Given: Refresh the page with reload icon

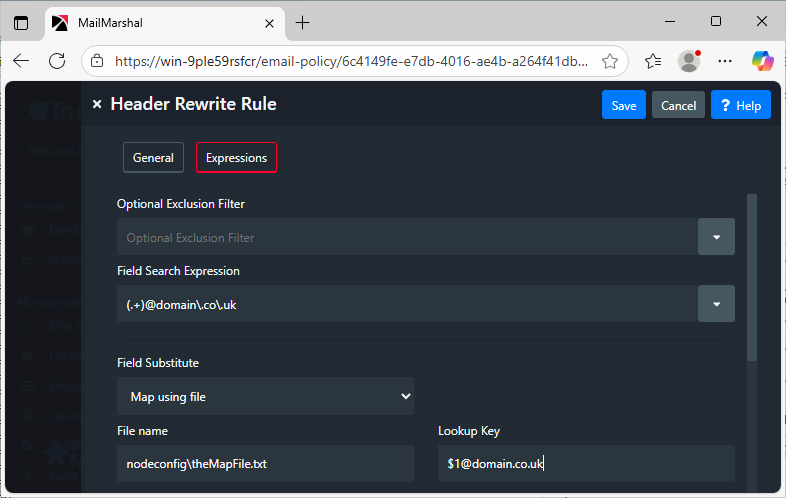Looking at the screenshot, I should point(57,61).
